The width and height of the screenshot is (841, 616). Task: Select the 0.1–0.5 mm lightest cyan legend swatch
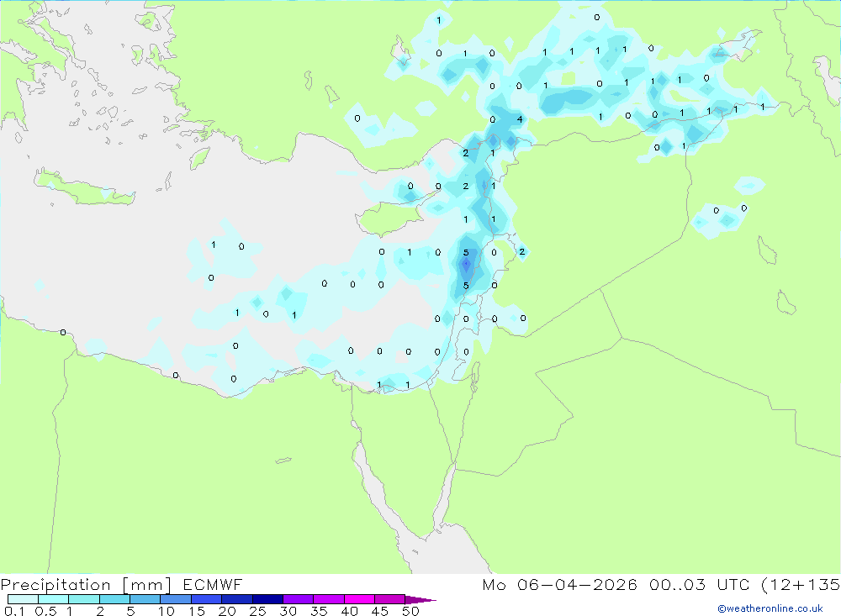[x=23, y=599]
